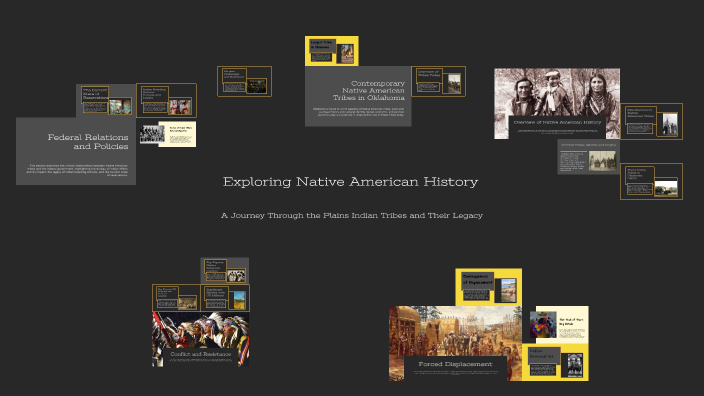Open the Key Figures Native American slide
Viewport: 704px width, 396px height.
point(224,271)
